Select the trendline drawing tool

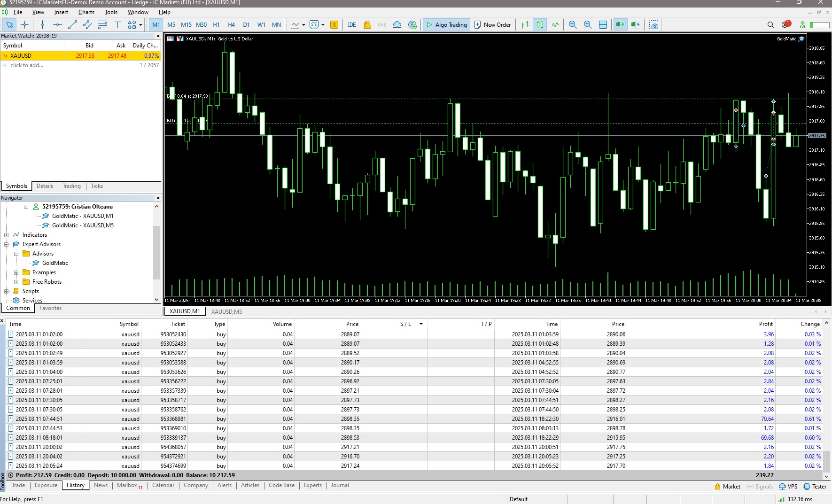pos(72,25)
